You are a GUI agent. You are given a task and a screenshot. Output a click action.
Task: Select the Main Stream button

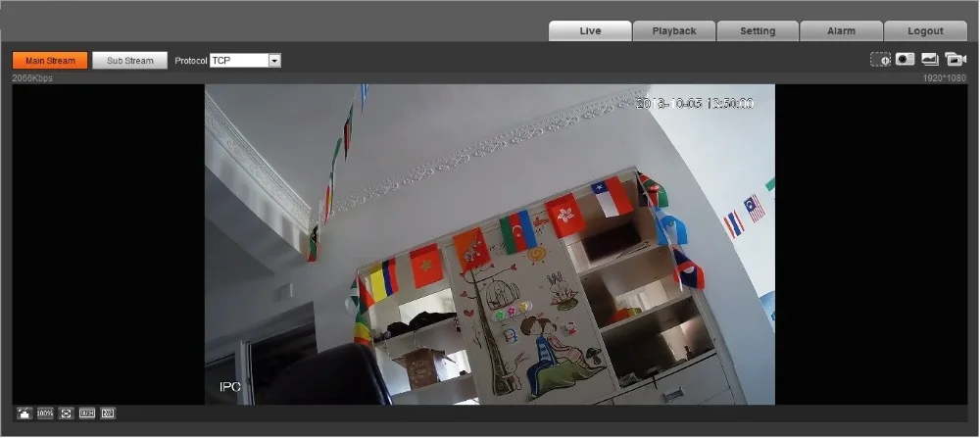pyautogui.click(x=50, y=61)
